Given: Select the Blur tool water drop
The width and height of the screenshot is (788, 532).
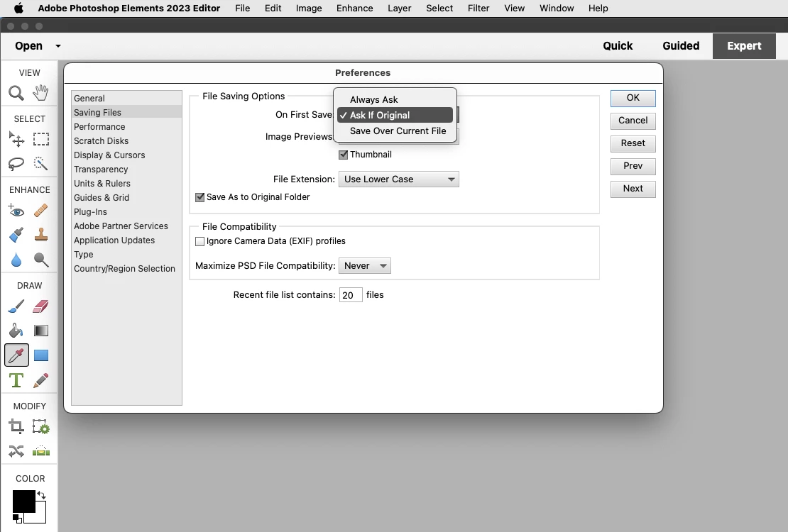Looking at the screenshot, I should [x=16, y=259].
